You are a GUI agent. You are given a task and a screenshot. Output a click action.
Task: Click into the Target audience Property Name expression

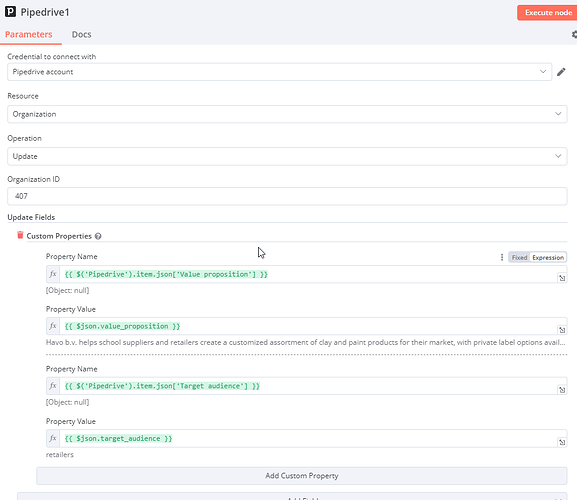pos(308,386)
